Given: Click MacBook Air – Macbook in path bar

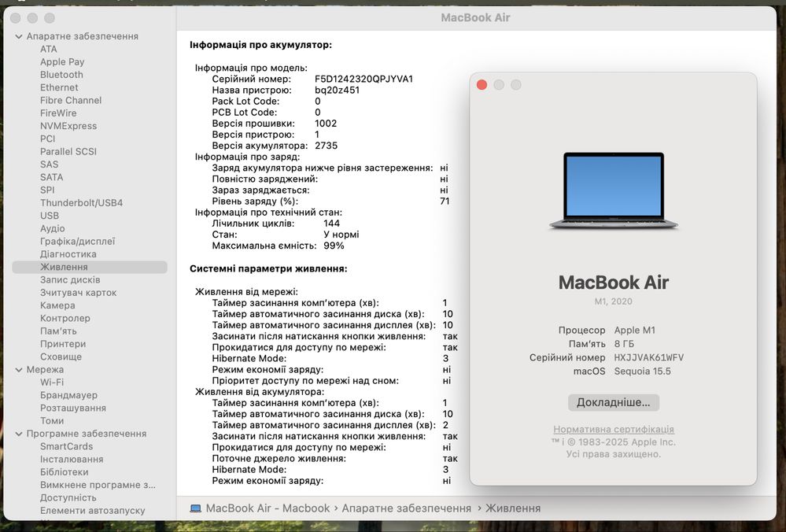Looking at the screenshot, I should pos(268,508).
